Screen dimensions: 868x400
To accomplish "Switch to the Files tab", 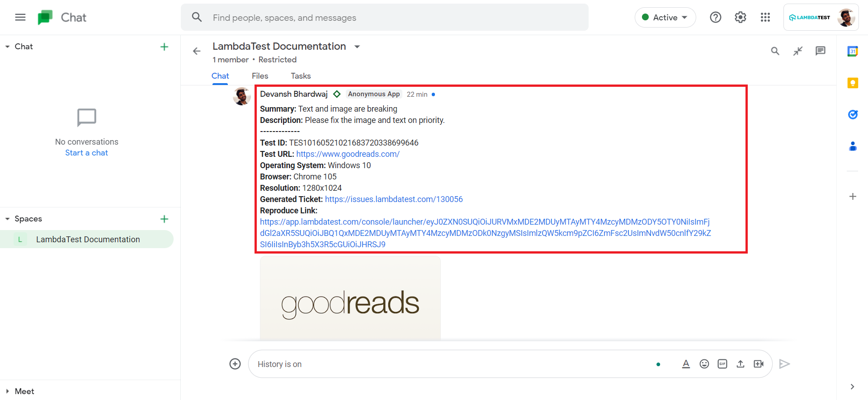I will click(x=260, y=76).
